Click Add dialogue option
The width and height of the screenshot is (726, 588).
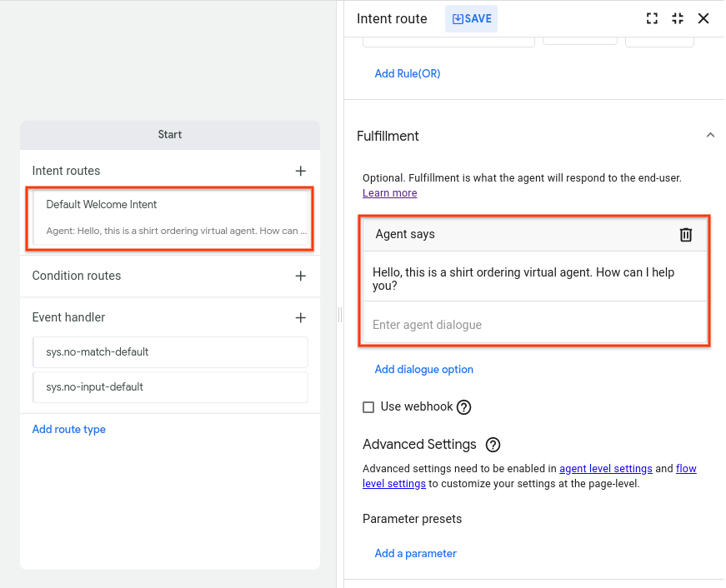(x=423, y=369)
